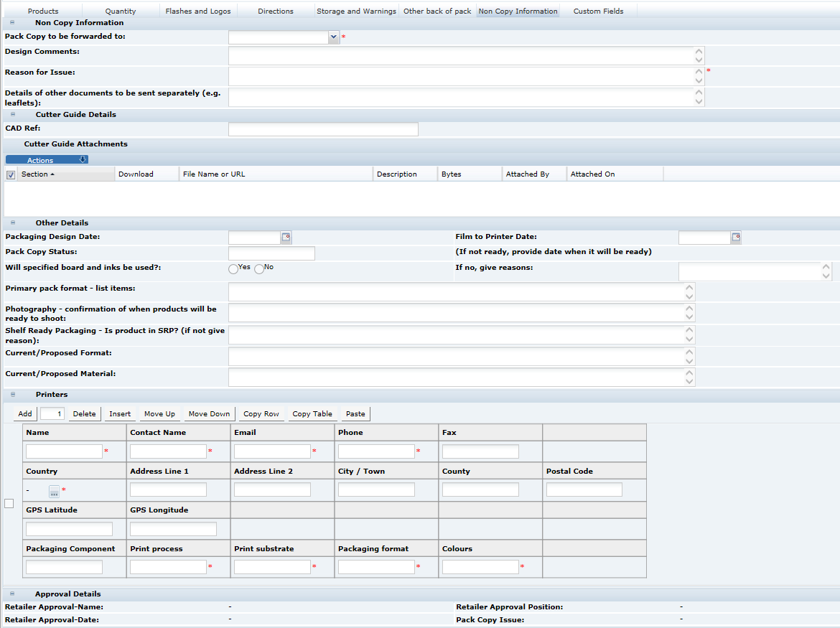Click the down scroll arrow on Design Comments
840x628 pixels.
click(698, 59)
